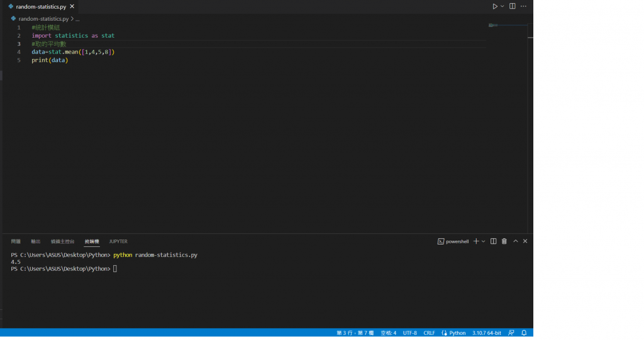The height and width of the screenshot is (340, 644).
Task: Split the editor to the right
Action: (x=513, y=6)
